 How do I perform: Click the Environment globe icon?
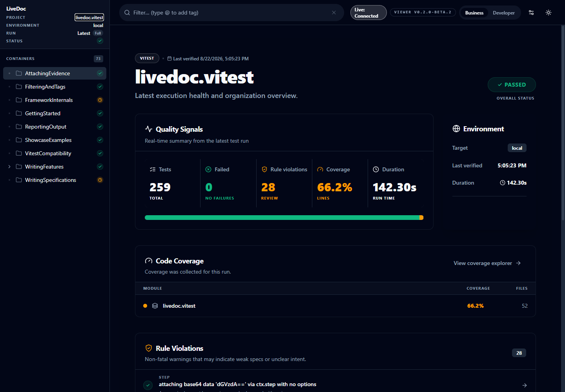(x=456, y=129)
